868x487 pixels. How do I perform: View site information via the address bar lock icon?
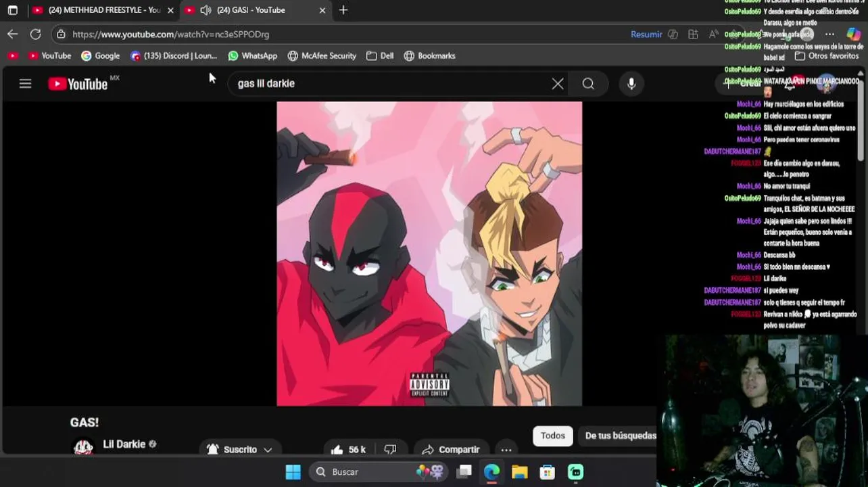[62, 34]
